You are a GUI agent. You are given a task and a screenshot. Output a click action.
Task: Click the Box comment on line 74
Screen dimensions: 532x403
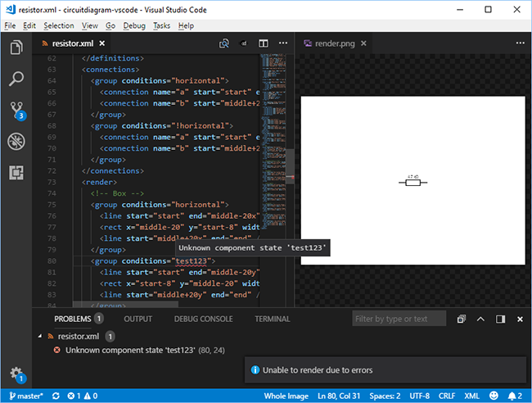pyautogui.click(x=117, y=193)
